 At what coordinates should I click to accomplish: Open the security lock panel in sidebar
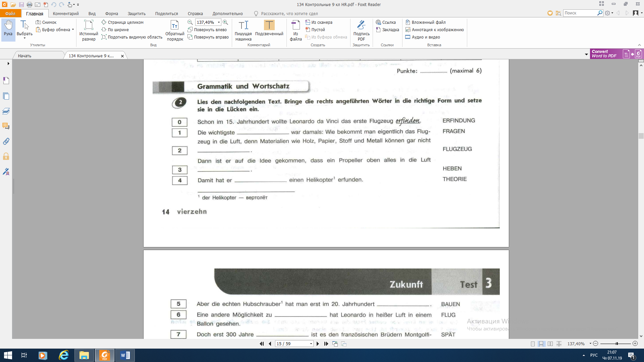[6, 157]
